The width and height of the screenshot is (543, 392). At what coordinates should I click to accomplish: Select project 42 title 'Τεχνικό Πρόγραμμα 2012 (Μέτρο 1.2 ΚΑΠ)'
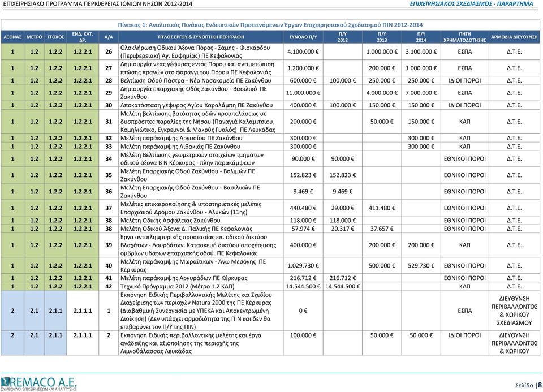(177, 286)
